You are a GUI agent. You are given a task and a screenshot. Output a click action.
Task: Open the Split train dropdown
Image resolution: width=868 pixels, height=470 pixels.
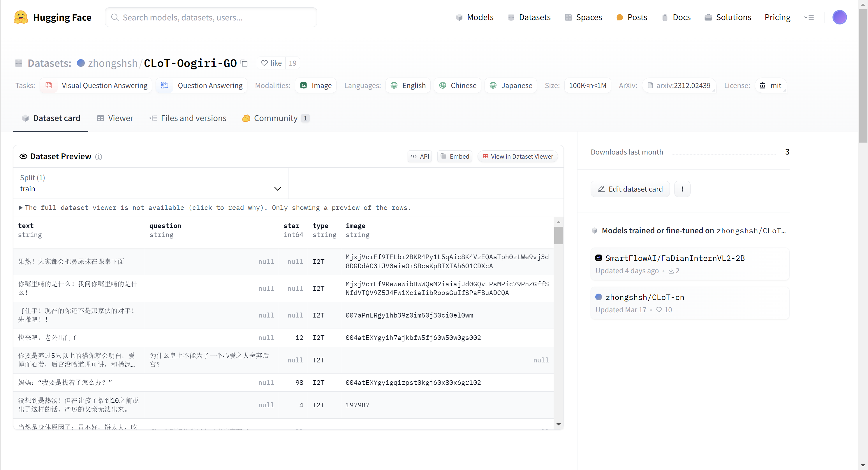pos(151,183)
